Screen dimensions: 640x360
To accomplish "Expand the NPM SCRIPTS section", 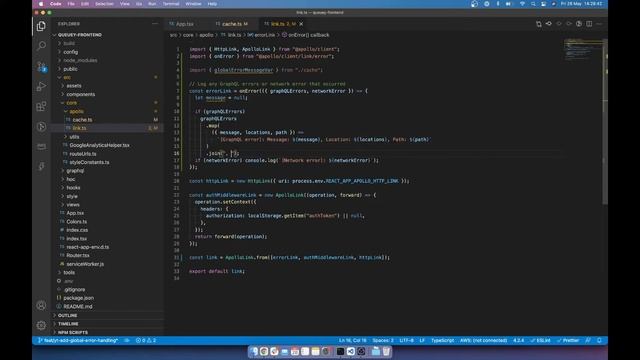I will 73,332.
